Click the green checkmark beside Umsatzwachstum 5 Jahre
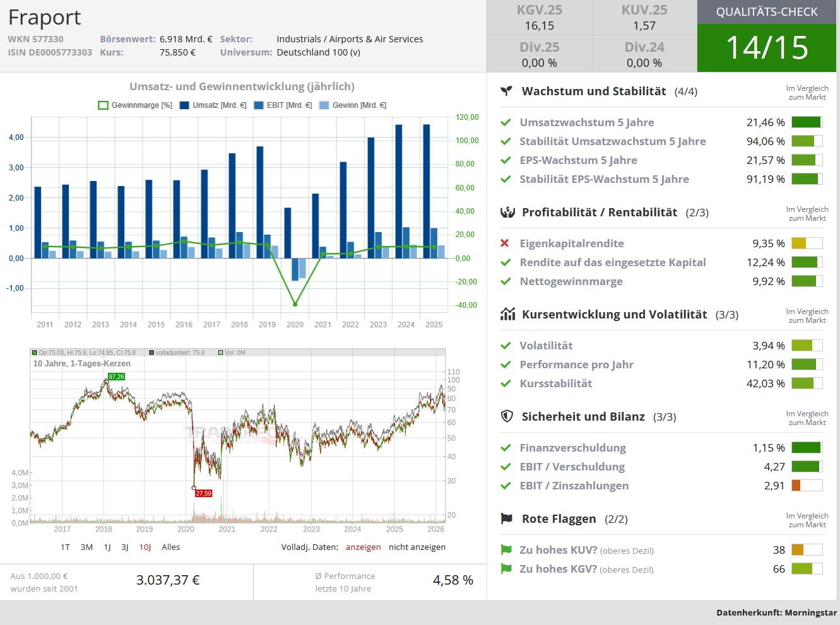 coord(506,123)
